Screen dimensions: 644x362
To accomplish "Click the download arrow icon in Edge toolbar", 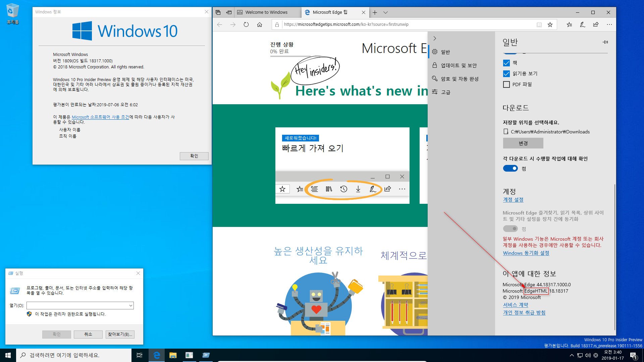I will click(358, 189).
